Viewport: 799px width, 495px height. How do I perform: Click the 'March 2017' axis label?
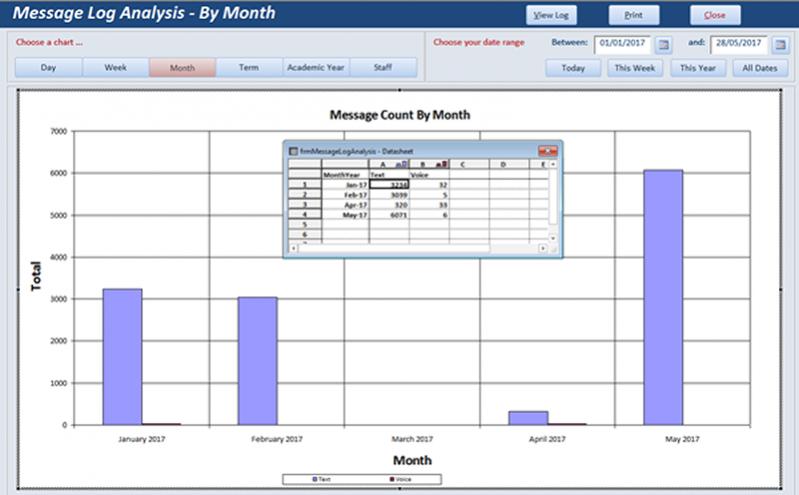(x=412, y=439)
